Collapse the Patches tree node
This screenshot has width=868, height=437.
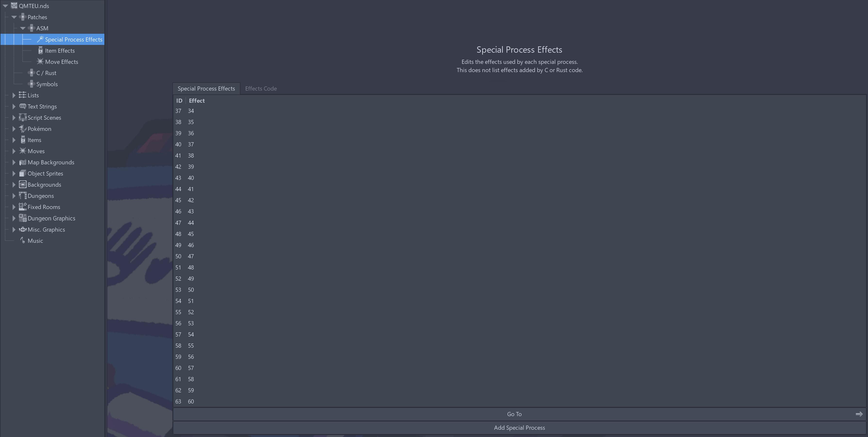pyautogui.click(x=14, y=17)
